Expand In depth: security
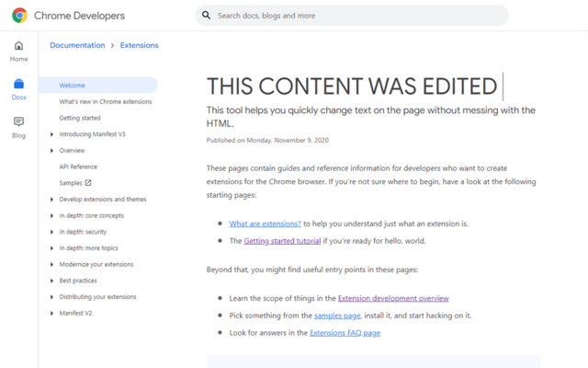Screen dimensions: 588x368 pyautogui.click(x=51, y=232)
